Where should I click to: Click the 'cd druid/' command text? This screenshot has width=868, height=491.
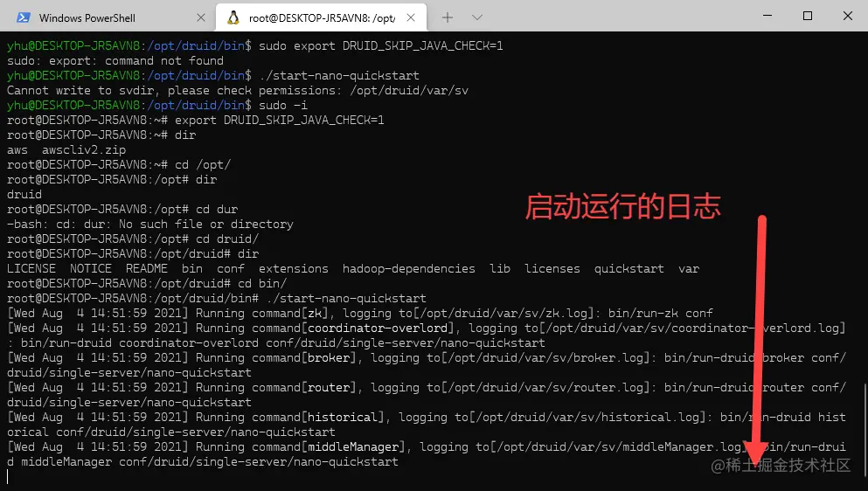[227, 239]
